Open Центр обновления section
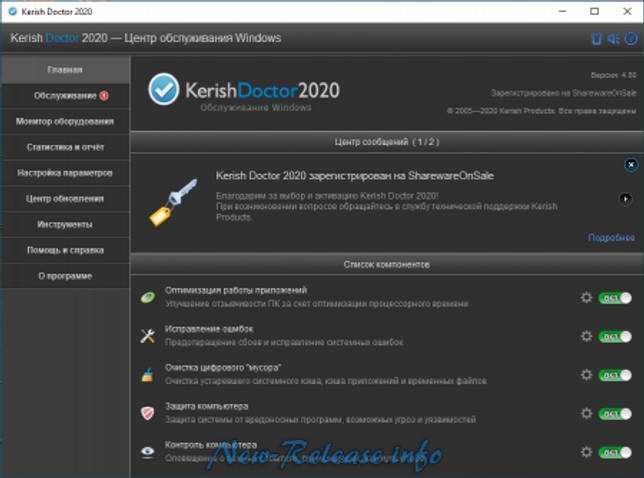The image size is (644, 478). [x=65, y=199]
